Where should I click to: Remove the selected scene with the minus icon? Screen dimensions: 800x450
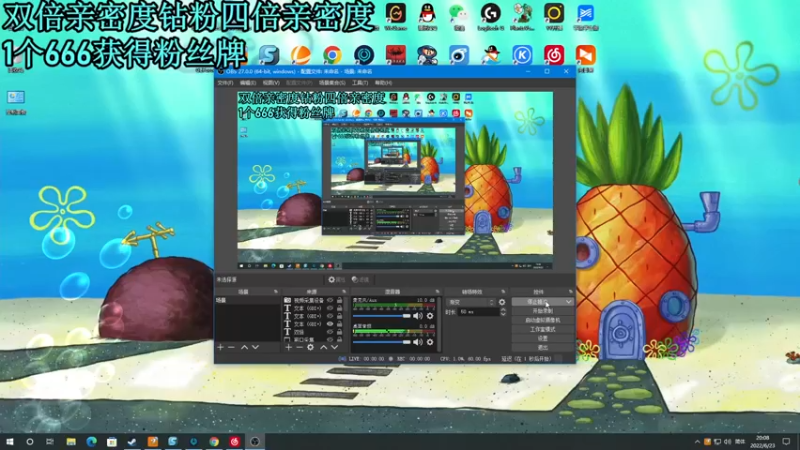(231, 347)
